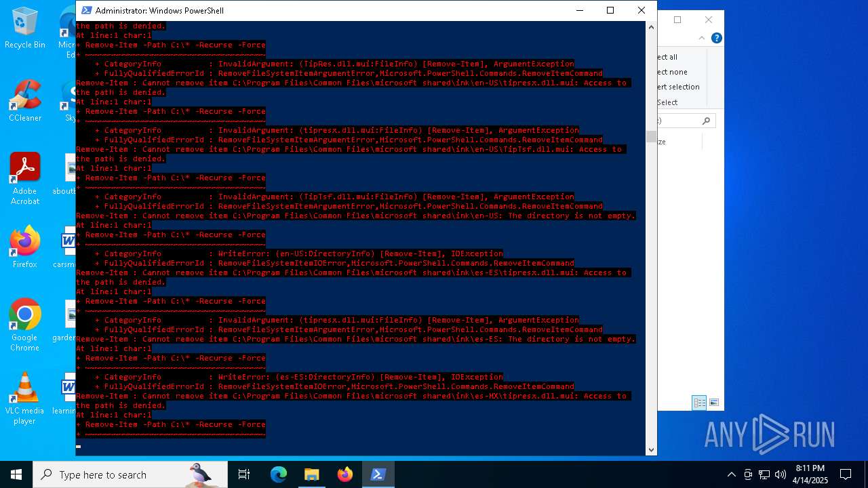
Task: Click PowerShell scrollbar up arrow
Action: pyautogui.click(x=651, y=27)
